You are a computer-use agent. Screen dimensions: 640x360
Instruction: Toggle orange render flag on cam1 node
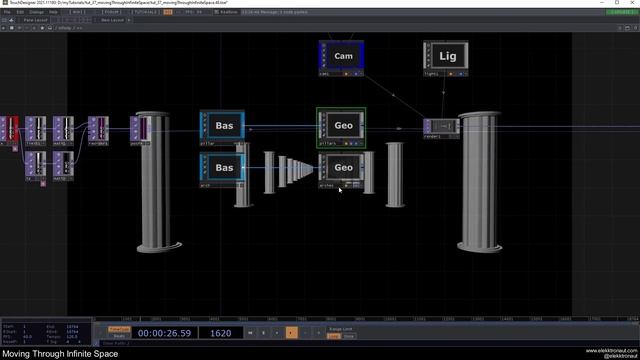[x=346, y=74]
